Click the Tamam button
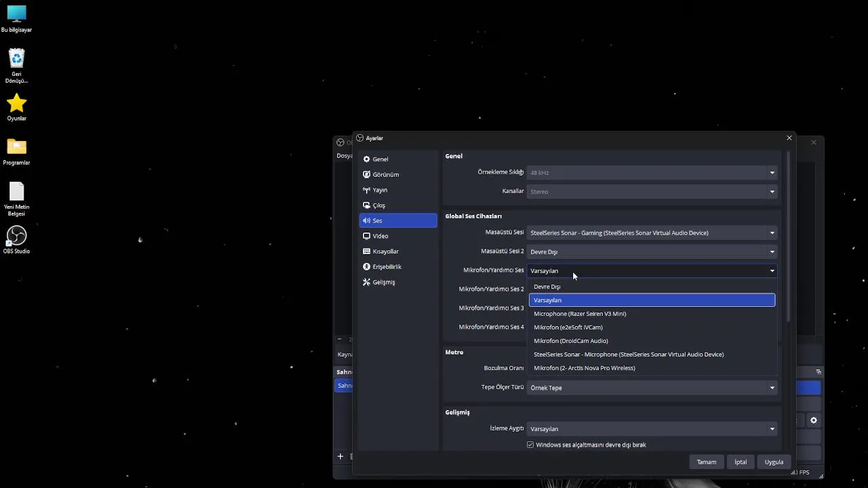This screenshot has height=488, width=868. 707,462
